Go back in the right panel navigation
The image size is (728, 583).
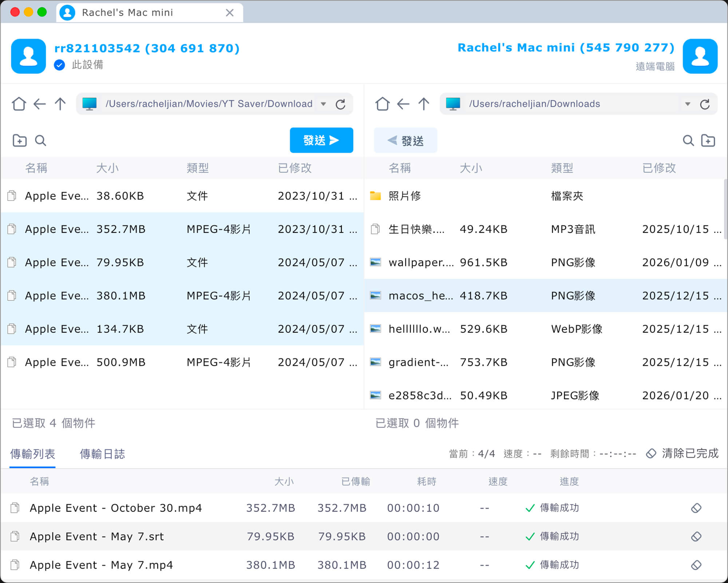(403, 104)
